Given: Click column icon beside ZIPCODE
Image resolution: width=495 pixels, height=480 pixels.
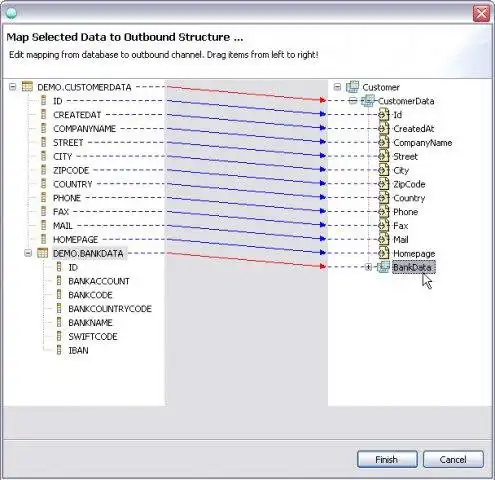Looking at the screenshot, I should tap(43, 170).
